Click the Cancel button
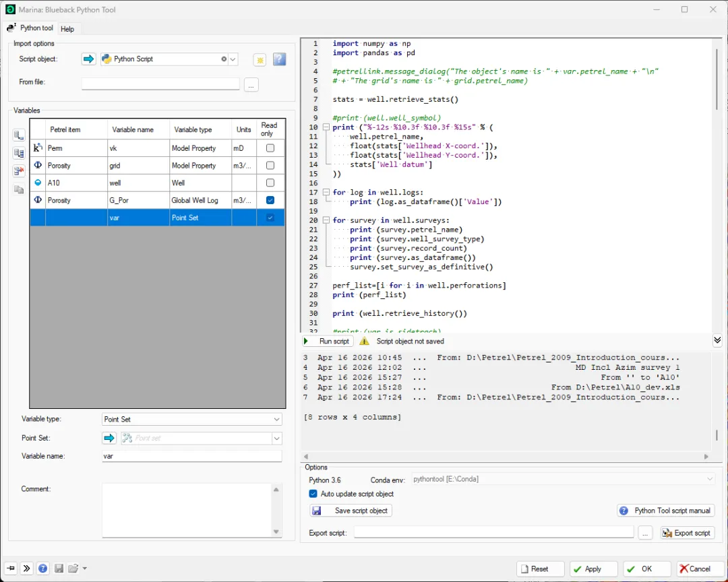728x582 pixels. pos(700,569)
